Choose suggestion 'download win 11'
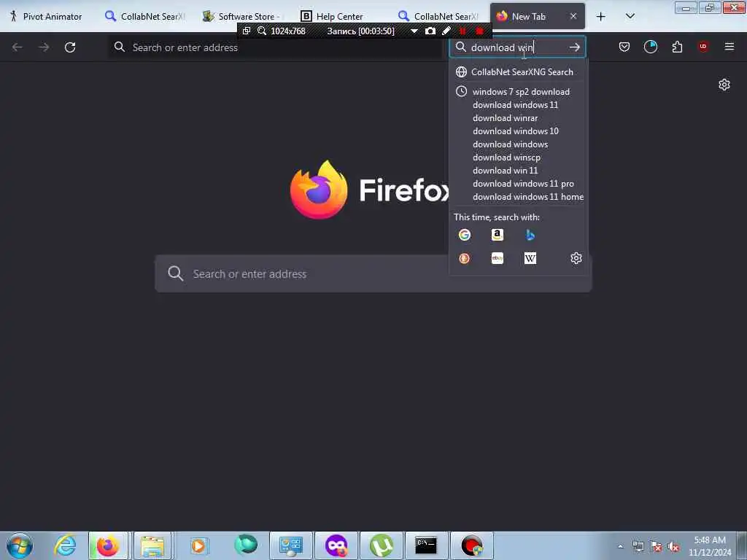Screen dimensions: 747x560 pos(505,171)
